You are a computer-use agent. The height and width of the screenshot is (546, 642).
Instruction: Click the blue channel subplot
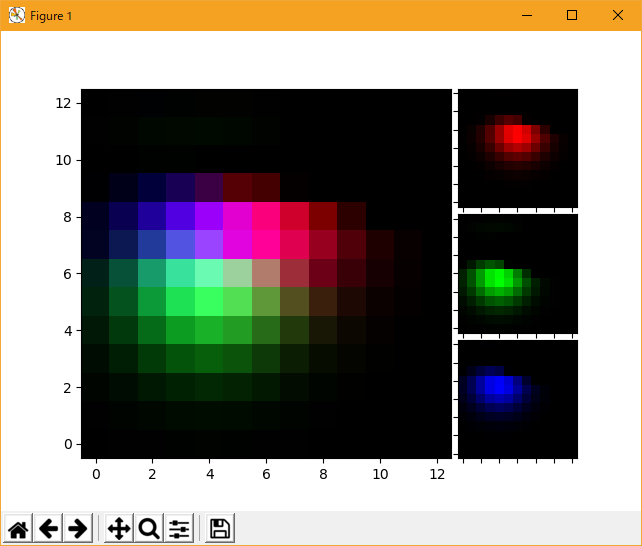tap(518, 399)
